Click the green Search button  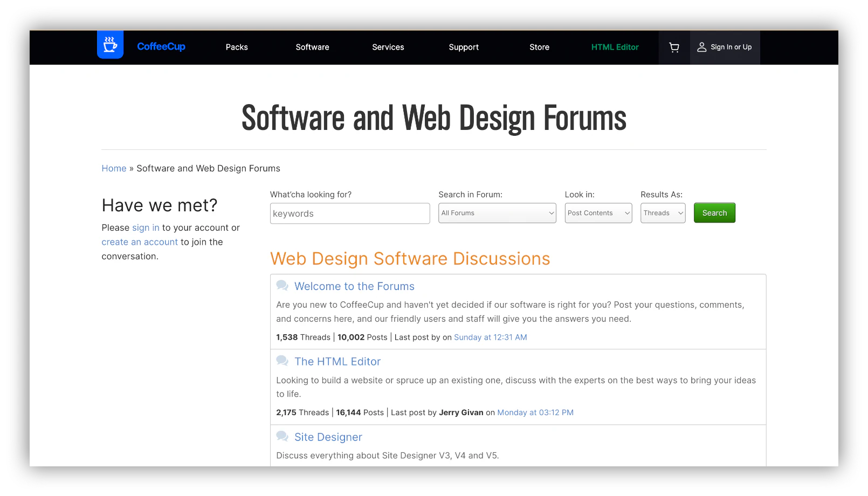pyautogui.click(x=714, y=213)
